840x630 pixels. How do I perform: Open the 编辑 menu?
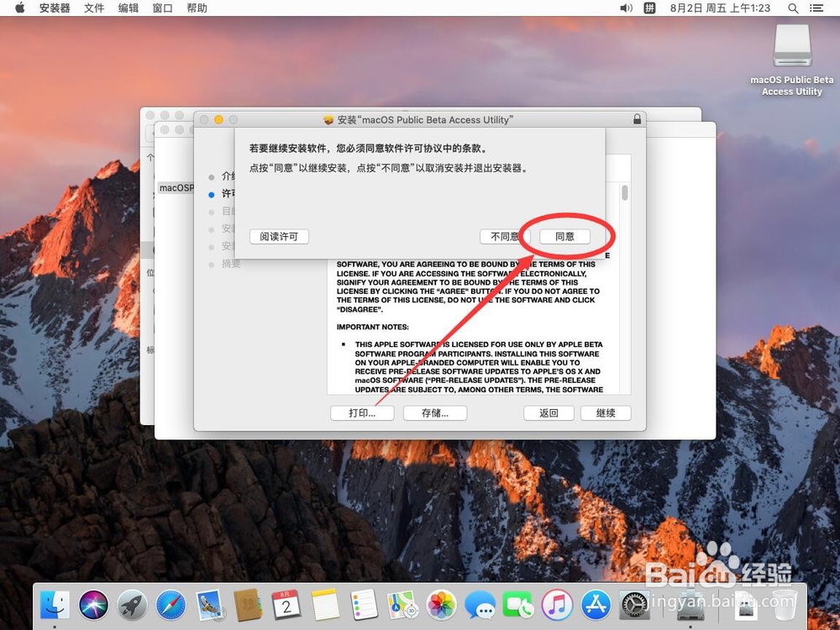pyautogui.click(x=128, y=8)
